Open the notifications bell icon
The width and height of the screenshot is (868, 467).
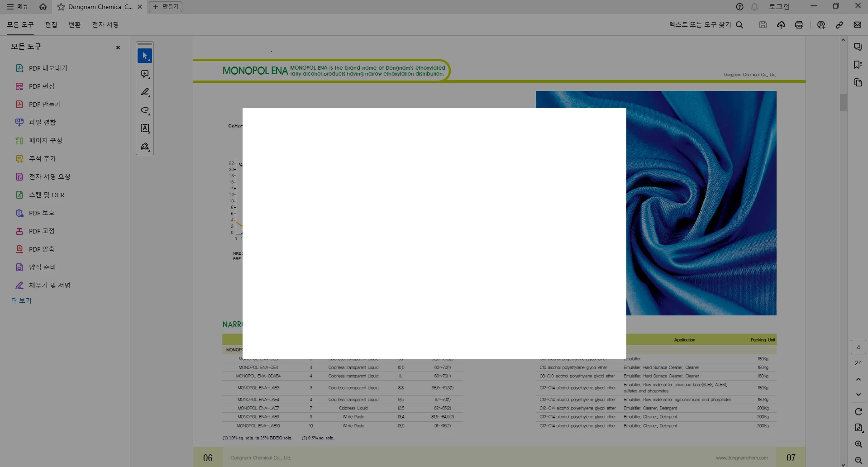point(754,7)
